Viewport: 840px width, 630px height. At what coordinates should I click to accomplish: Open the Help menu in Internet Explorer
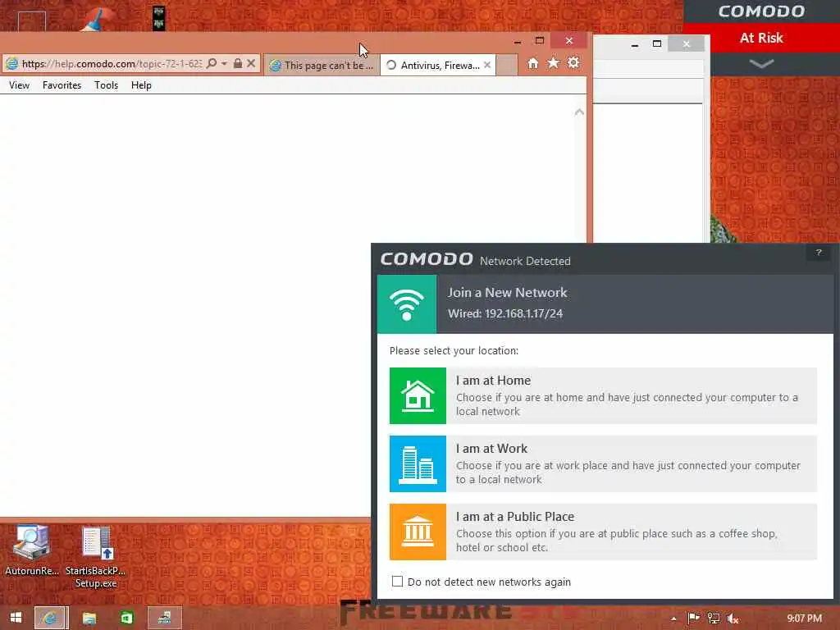141,85
